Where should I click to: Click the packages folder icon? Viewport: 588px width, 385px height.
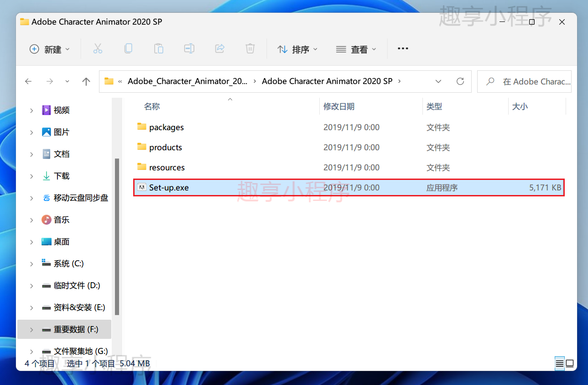tap(142, 127)
